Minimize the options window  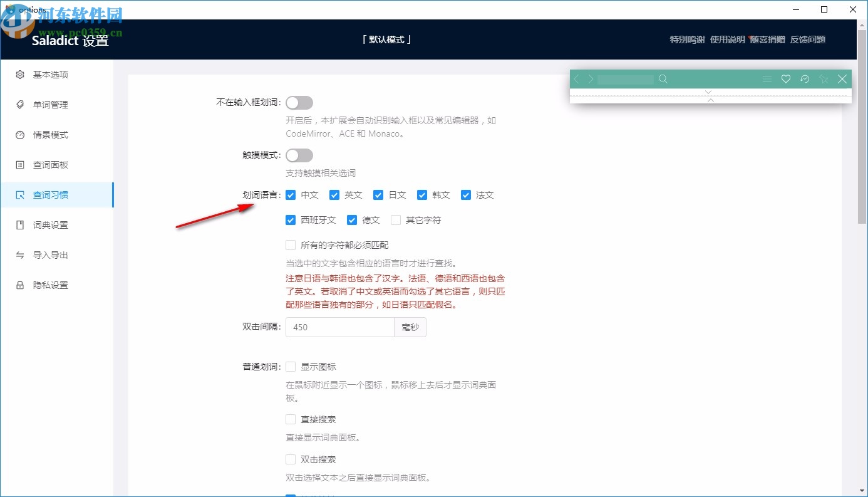coord(795,9)
